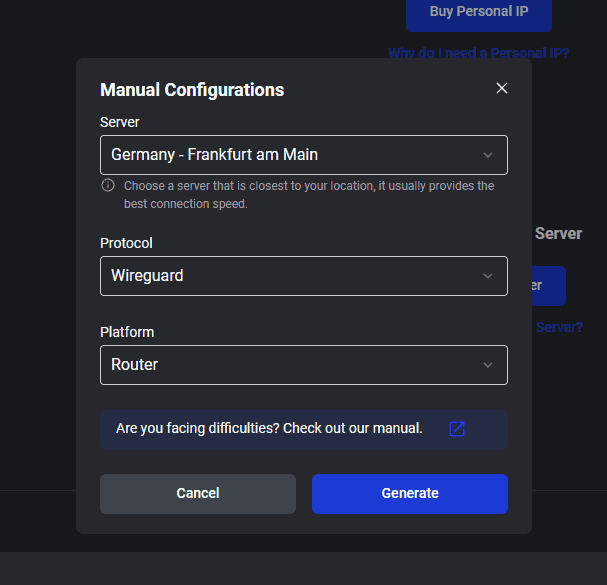The width and height of the screenshot is (607, 585).
Task: Click the 'Platform' field label
Action: pos(127,332)
